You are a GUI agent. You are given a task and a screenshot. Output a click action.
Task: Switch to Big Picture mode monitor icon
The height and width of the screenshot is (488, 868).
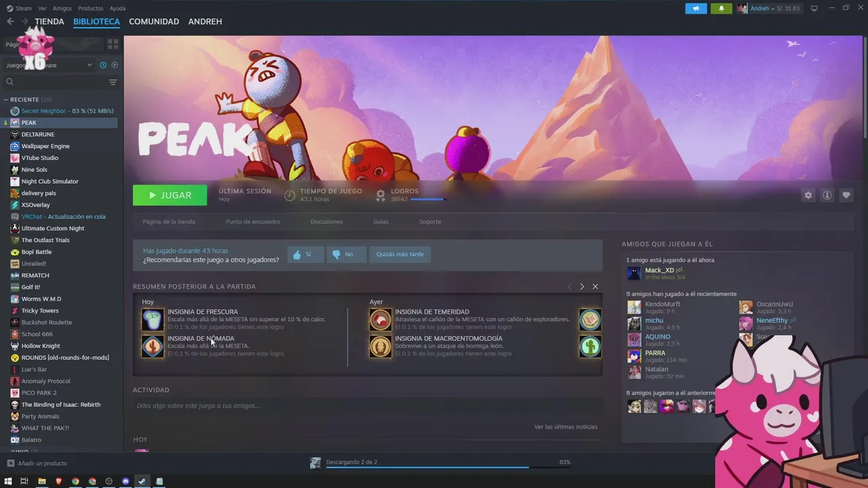coord(814,8)
